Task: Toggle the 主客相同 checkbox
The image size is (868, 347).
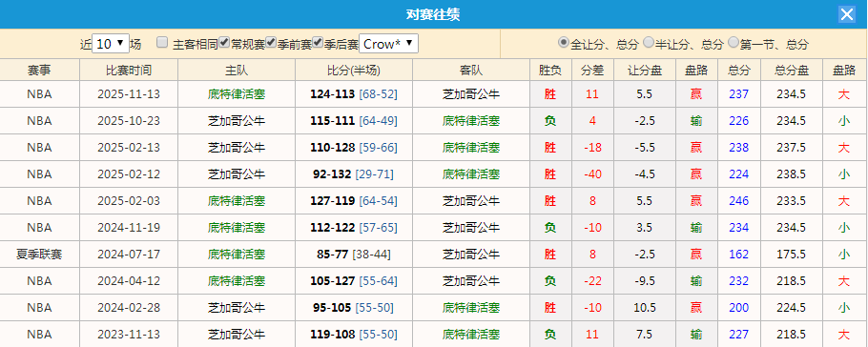Action: click(162, 43)
